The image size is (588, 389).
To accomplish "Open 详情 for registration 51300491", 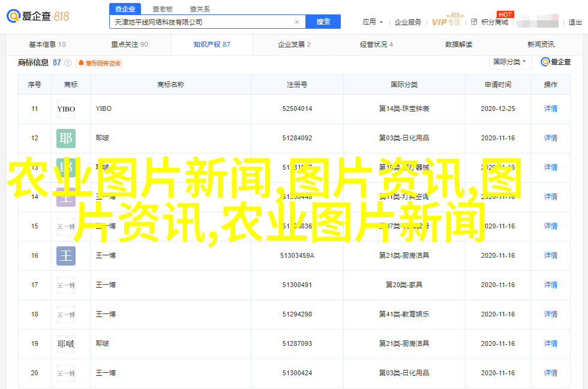I will tap(551, 285).
